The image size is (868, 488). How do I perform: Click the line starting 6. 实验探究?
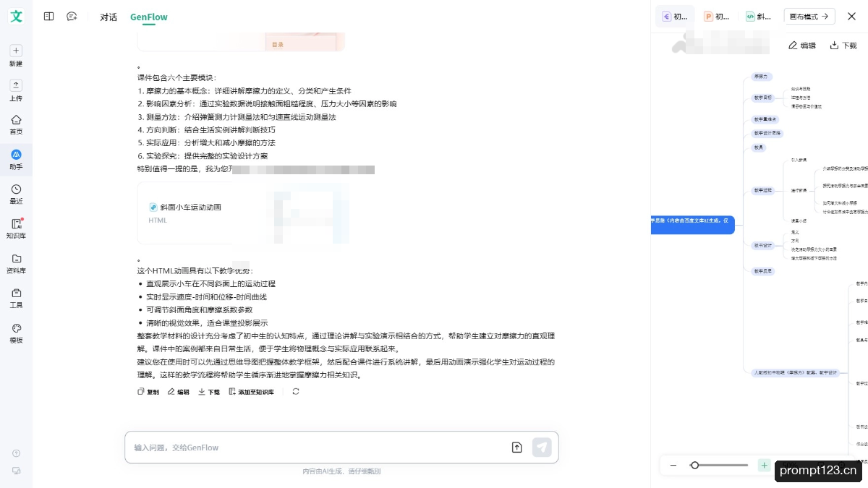coord(203,156)
